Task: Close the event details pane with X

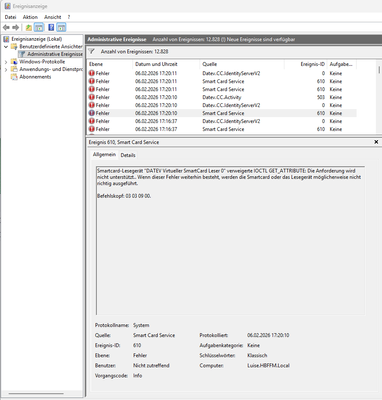Action: (376, 142)
